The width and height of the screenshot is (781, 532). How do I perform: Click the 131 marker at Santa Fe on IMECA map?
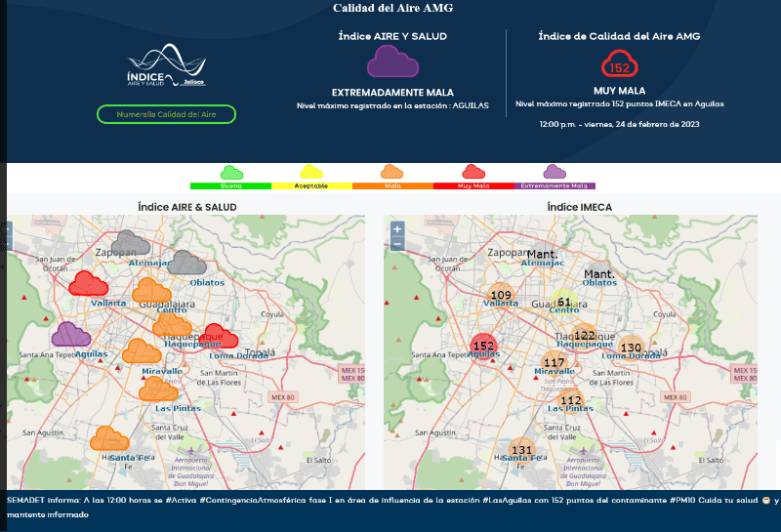pyautogui.click(x=522, y=450)
